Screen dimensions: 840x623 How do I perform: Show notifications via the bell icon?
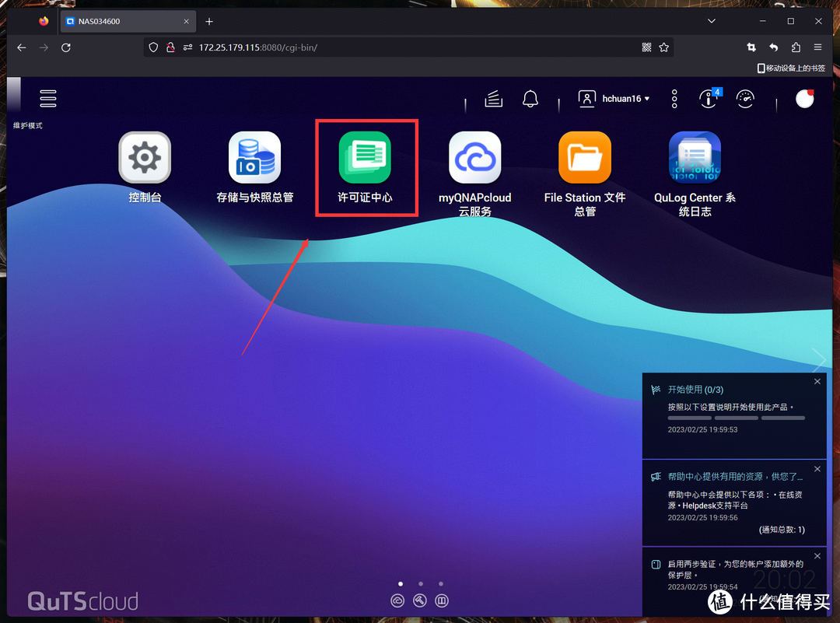(x=530, y=99)
